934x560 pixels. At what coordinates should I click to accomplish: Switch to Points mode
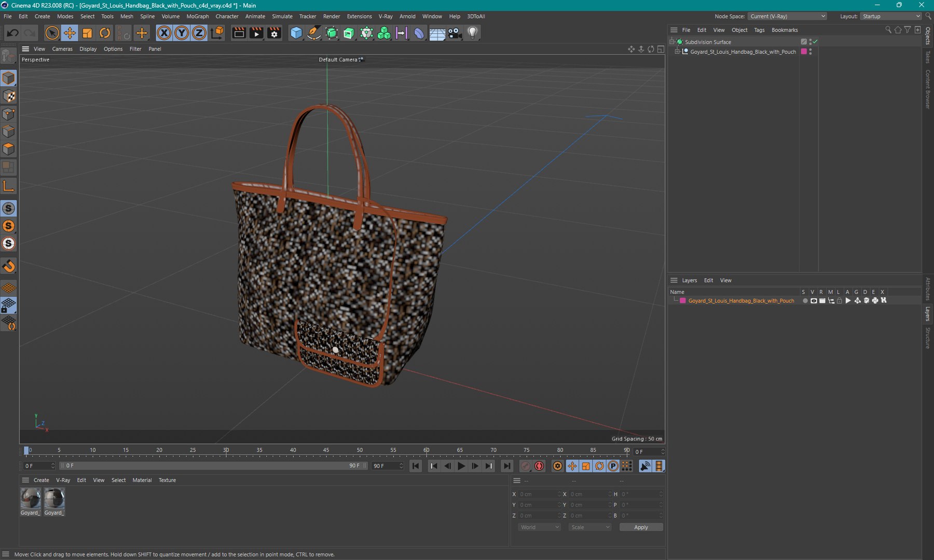coord(9,114)
